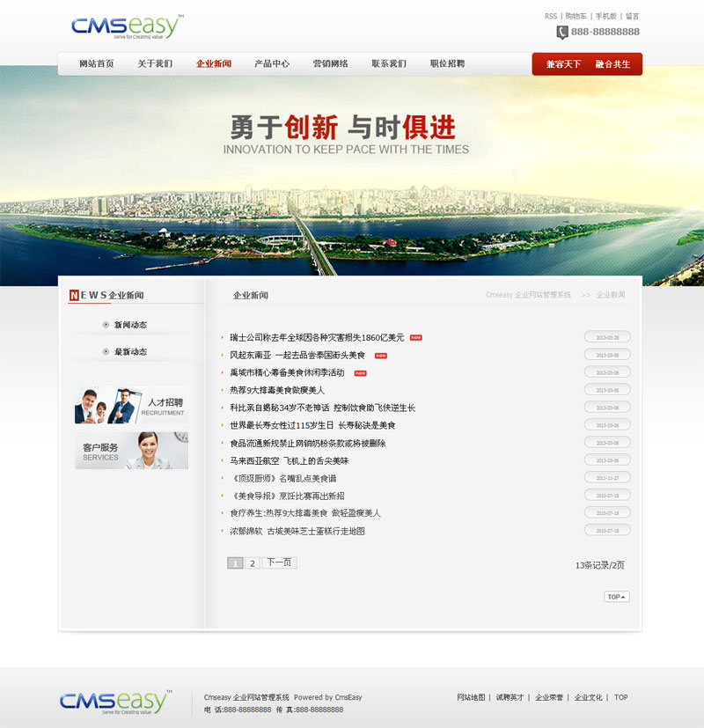
Task: Click the CMSeasy logo in the header
Action: (127, 26)
